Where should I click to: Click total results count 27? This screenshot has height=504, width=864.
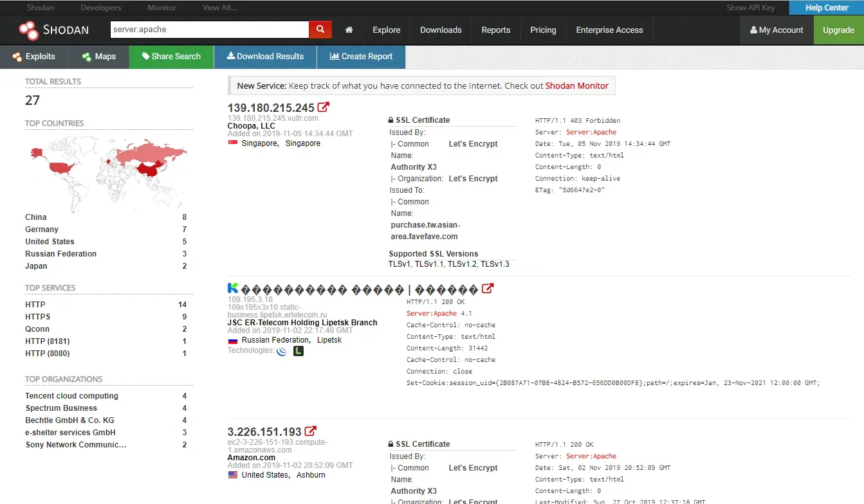[32, 100]
